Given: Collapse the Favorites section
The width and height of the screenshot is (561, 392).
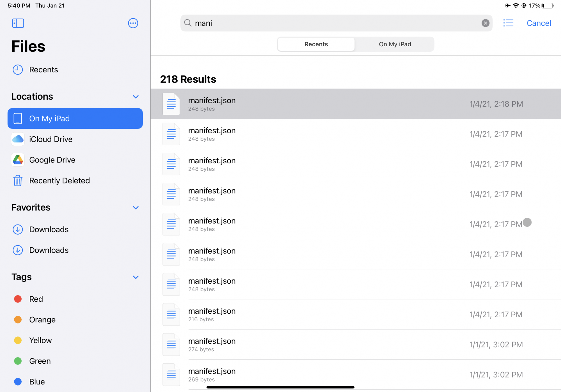Looking at the screenshot, I should click(136, 208).
